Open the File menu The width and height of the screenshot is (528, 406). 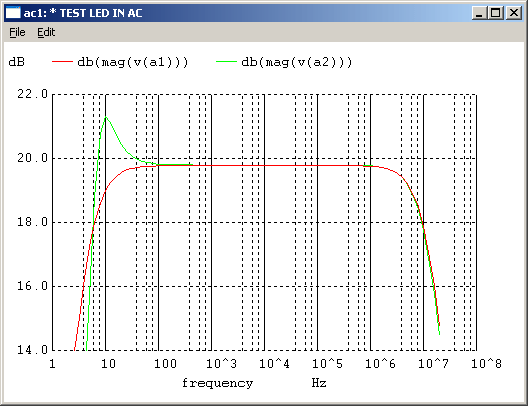click(17, 32)
